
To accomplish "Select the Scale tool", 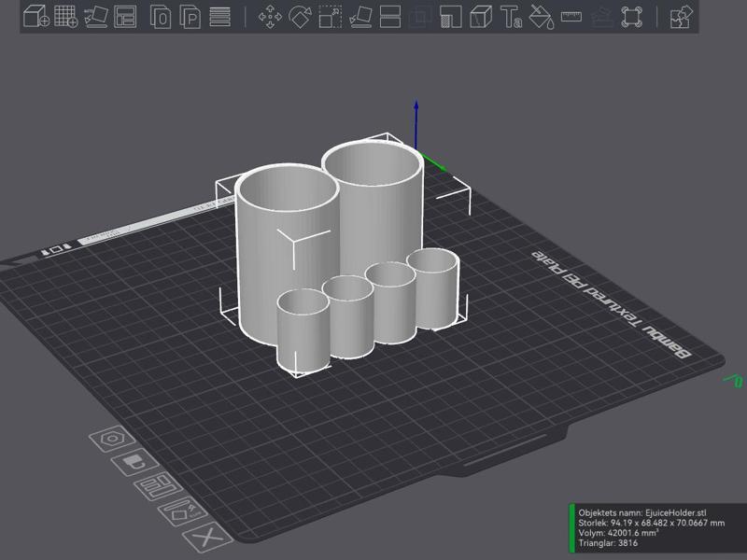I will click(330, 16).
